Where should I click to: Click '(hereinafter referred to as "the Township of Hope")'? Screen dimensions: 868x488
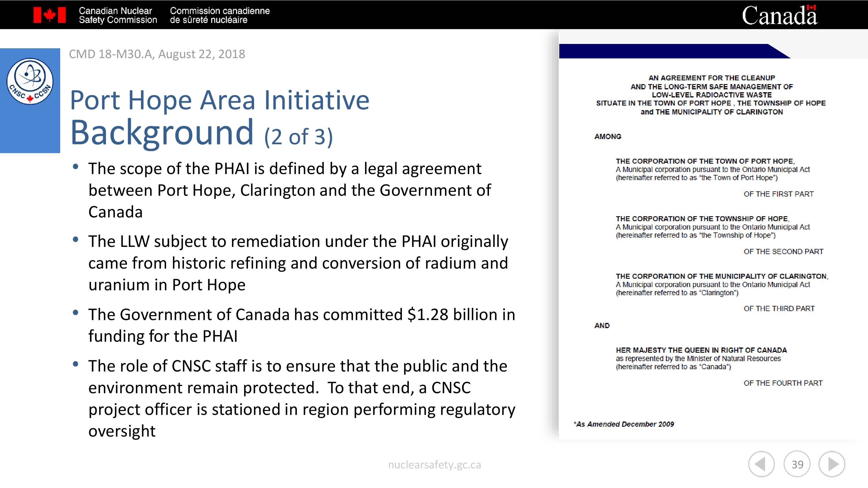pos(696,235)
